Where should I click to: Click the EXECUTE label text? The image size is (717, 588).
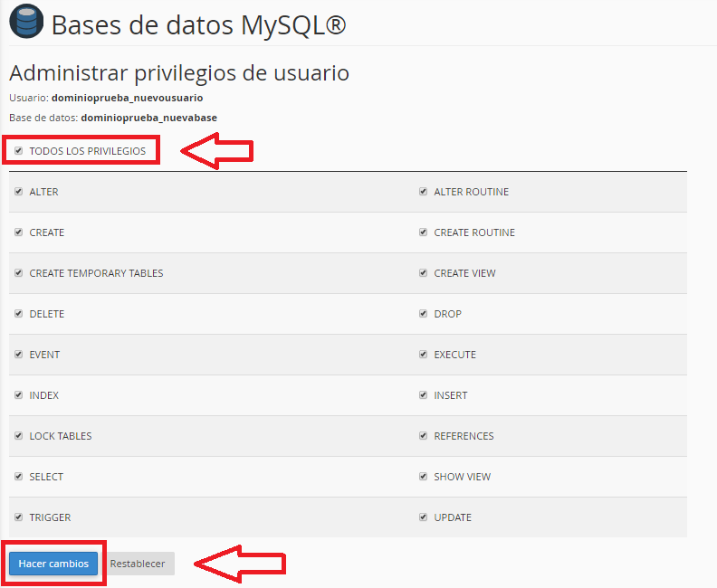[x=455, y=355]
